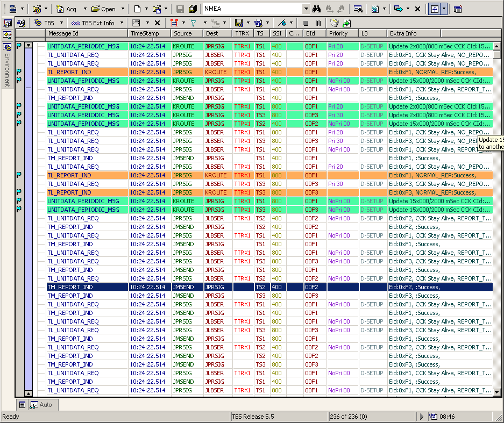Open the TBS Ext Info dropdown arrow
504x423 pixels.
[122, 23]
